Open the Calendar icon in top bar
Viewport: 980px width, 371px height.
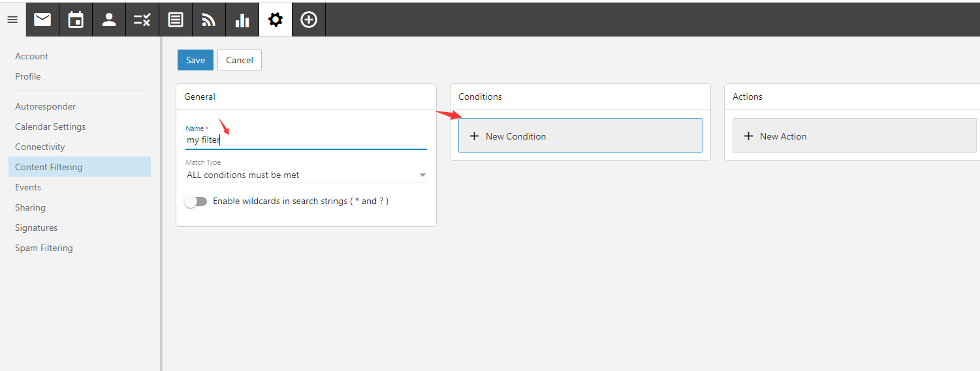tap(76, 20)
